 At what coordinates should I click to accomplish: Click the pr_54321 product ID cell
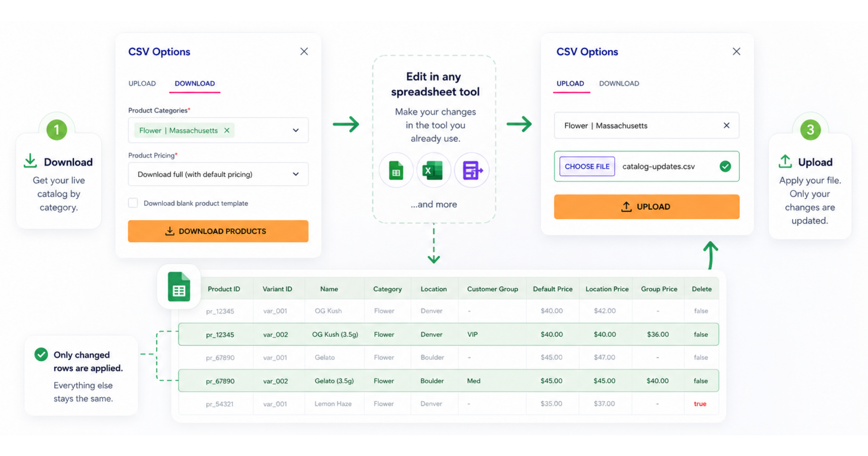(x=220, y=404)
